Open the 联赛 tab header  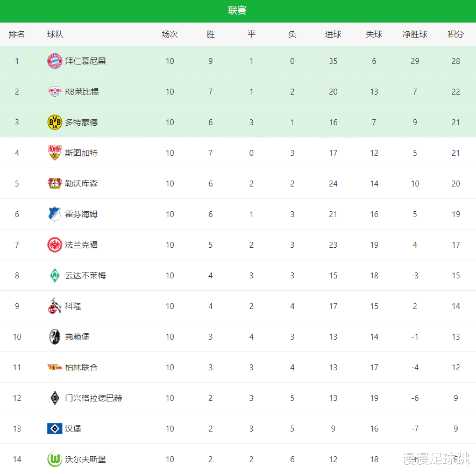coord(237,11)
